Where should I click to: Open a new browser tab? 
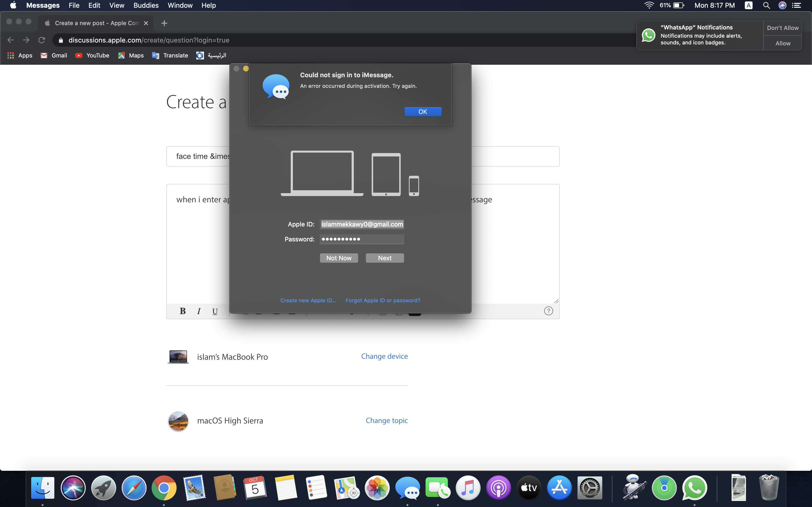tap(164, 23)
